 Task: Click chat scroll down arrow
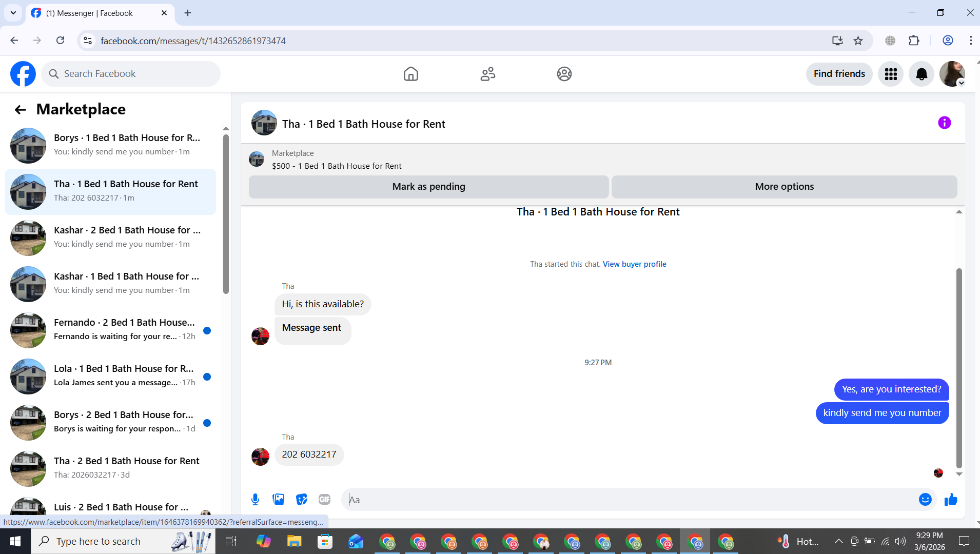[959, 474]
